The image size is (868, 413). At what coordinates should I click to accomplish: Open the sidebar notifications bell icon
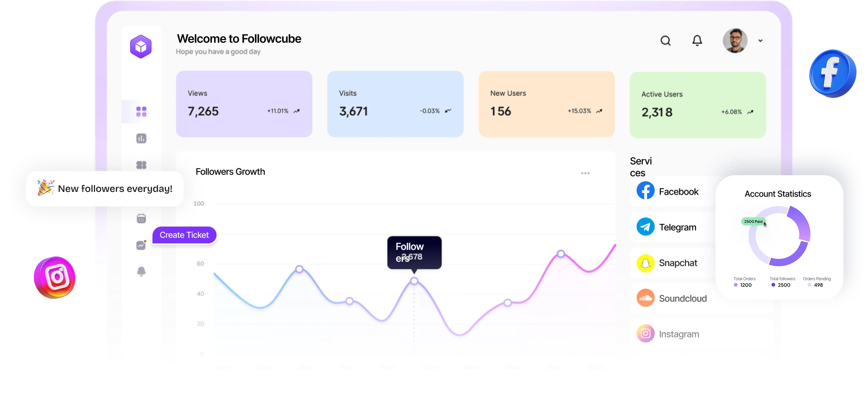pos(141,271)
